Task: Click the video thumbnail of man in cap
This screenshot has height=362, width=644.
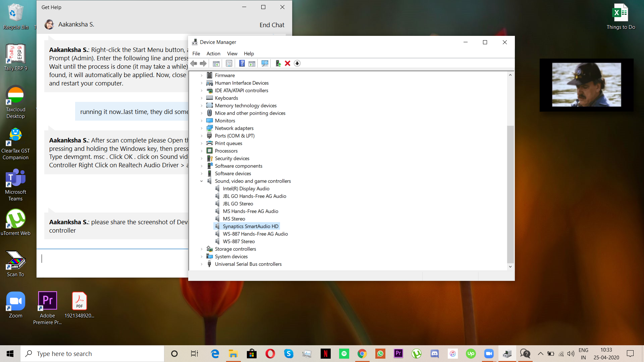Action: coord(586,85)
